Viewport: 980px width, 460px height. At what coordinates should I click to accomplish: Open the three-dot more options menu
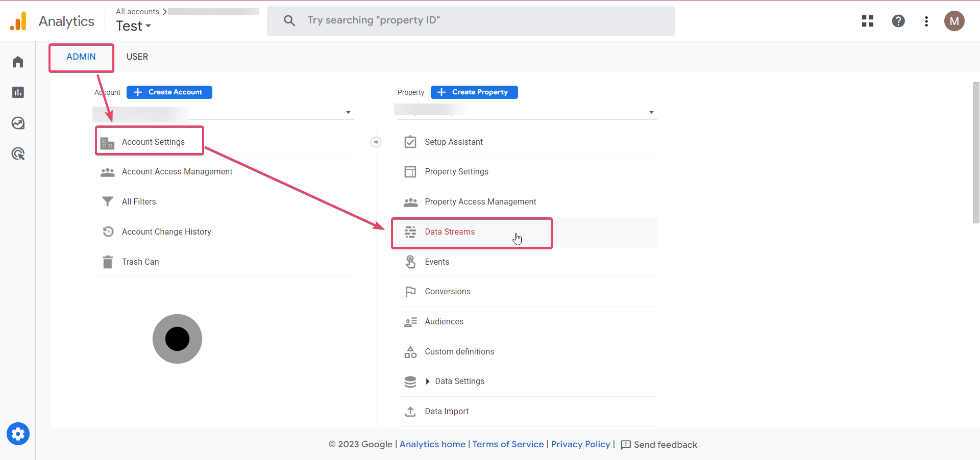point(926,21)
